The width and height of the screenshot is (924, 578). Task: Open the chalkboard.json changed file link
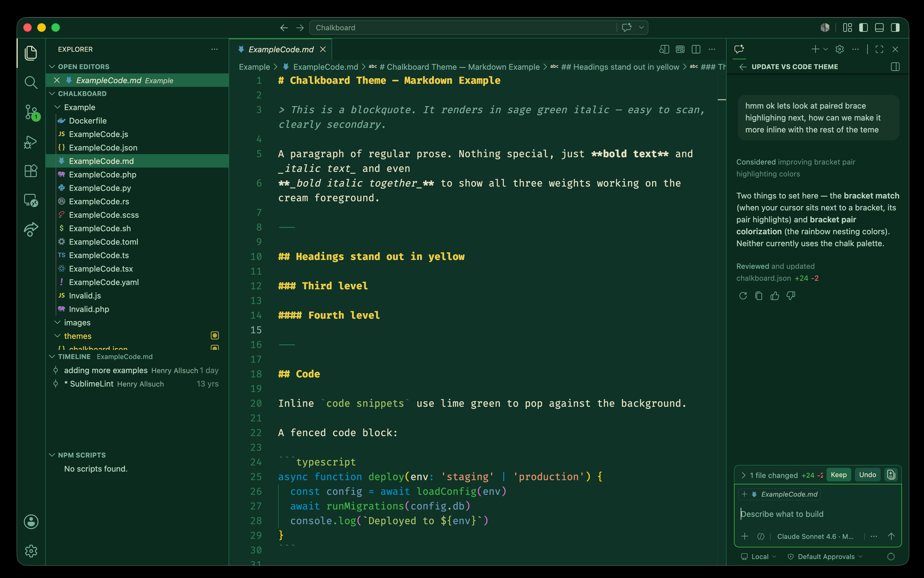tap(764, 278)
